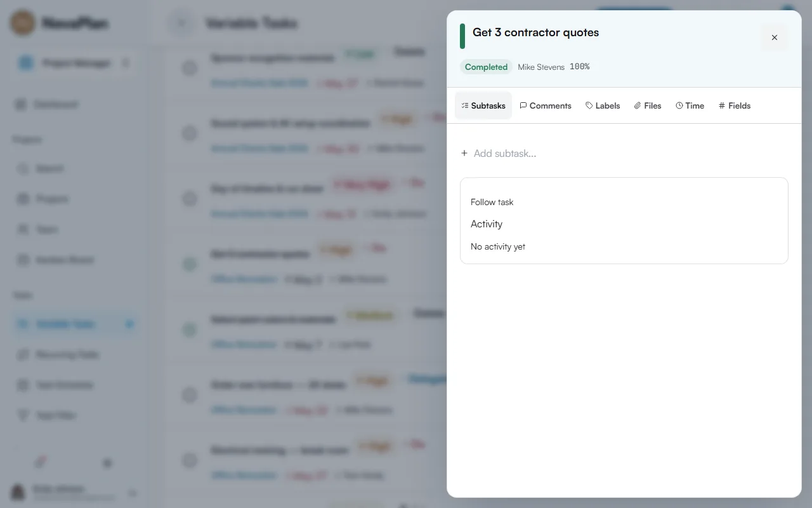Switch to the Files tab

pyautogui.click(x=648, y=105)
